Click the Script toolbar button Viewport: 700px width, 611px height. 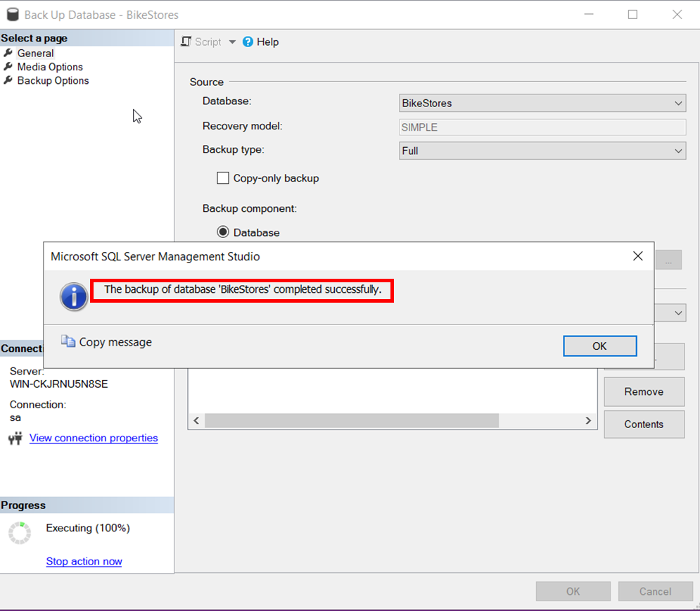pos(201,42)
